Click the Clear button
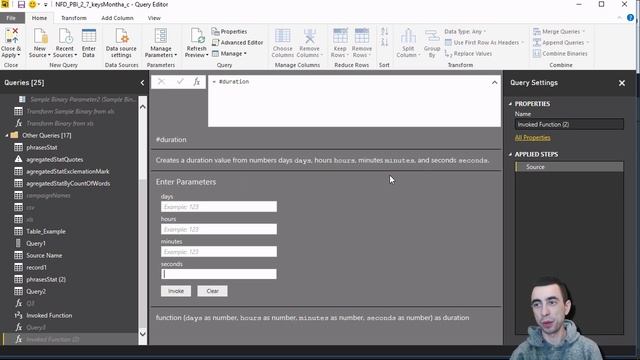The width and height of the screenshot is (640, 360). [x=213, y=291]
